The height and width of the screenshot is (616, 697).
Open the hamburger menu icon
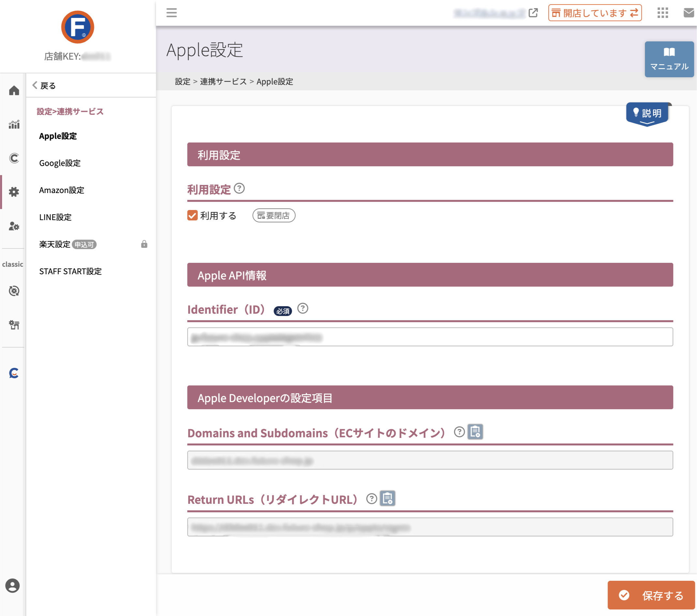click(172, 13)
